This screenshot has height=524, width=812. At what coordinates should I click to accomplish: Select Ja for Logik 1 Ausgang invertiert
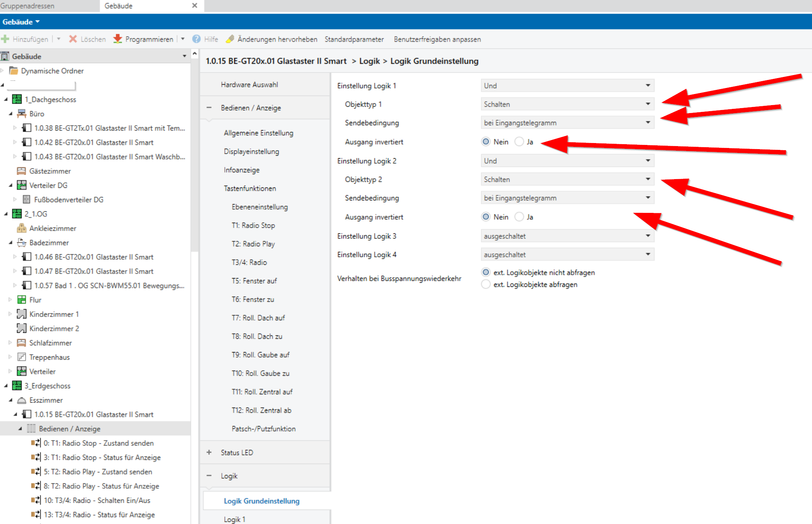pos(519,142)
